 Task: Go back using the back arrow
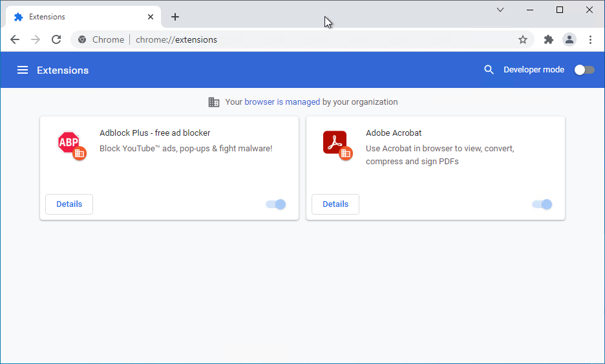pyautogui.click(x=15, y=39)
